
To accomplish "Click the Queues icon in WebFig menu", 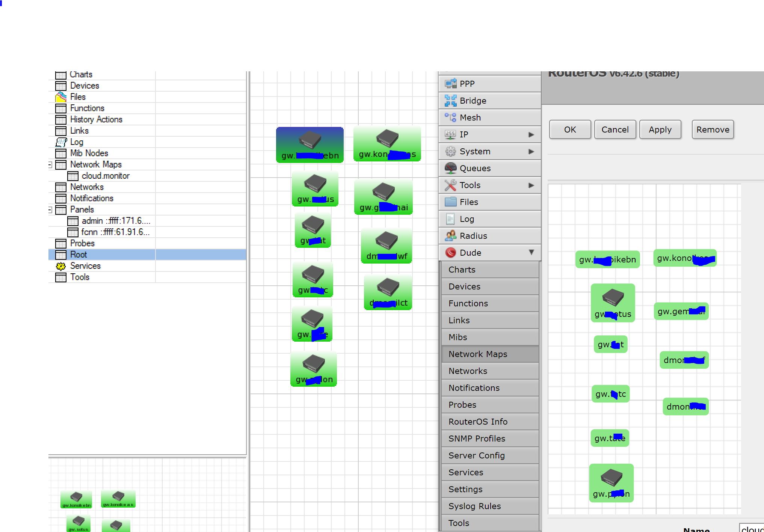I will [x=450, y=168].
